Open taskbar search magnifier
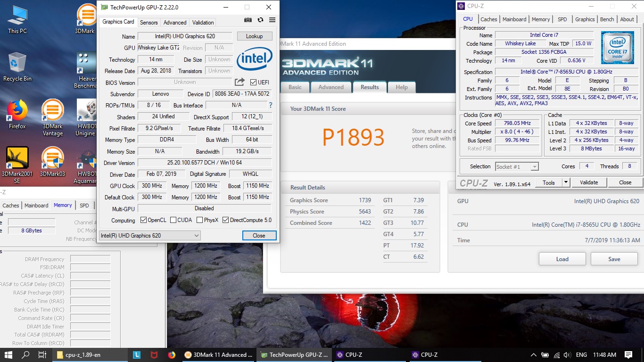The image size is (644, 362). (25, 355)
